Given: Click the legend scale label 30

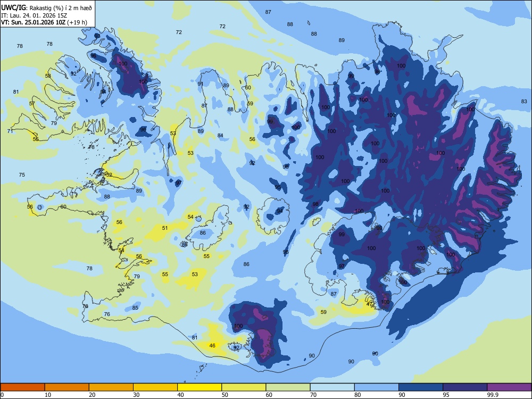Looking at the screenshot, I should pyautogui.click(x=136, y=395).
